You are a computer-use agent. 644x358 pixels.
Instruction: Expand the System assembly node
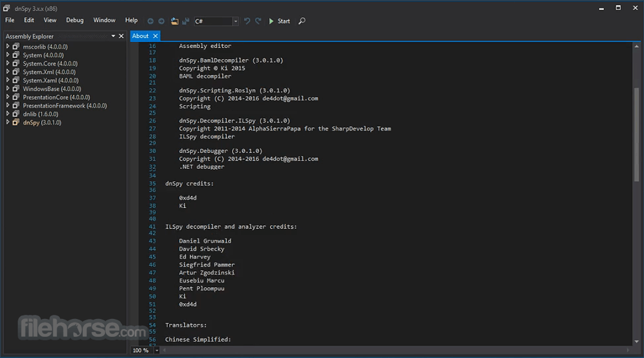(x=8, y=54)
